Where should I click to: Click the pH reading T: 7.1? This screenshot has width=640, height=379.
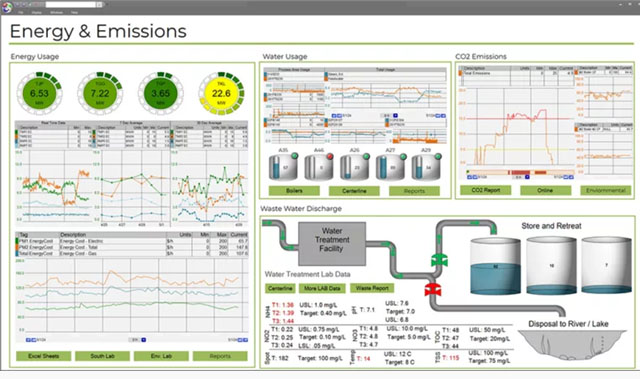click(x=367, y=310)
